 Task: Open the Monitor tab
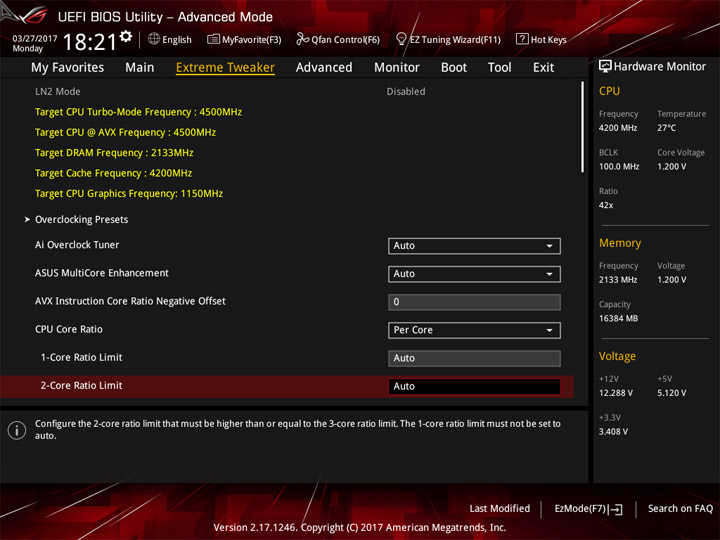[397, 68]
